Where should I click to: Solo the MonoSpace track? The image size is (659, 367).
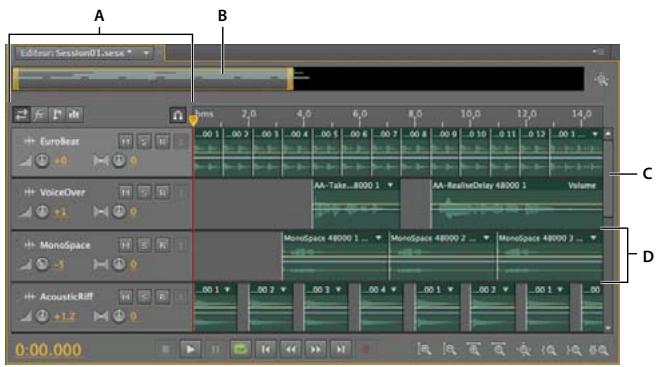click(144, 245)
